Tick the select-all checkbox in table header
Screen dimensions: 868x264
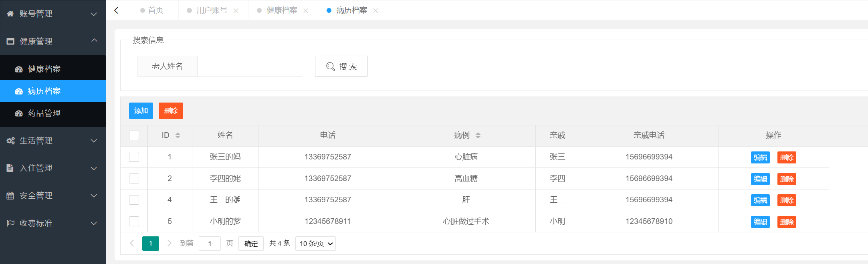click(134, 135)
